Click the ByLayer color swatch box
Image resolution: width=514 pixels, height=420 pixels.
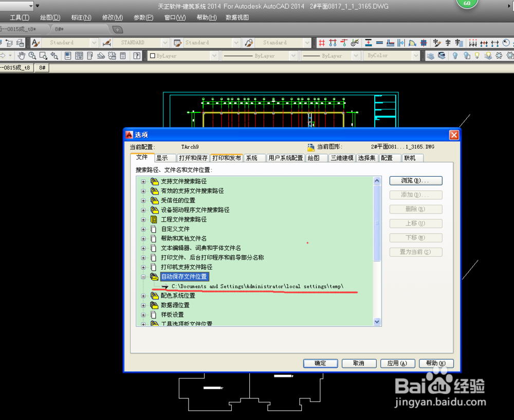click(x=153, y=55)
